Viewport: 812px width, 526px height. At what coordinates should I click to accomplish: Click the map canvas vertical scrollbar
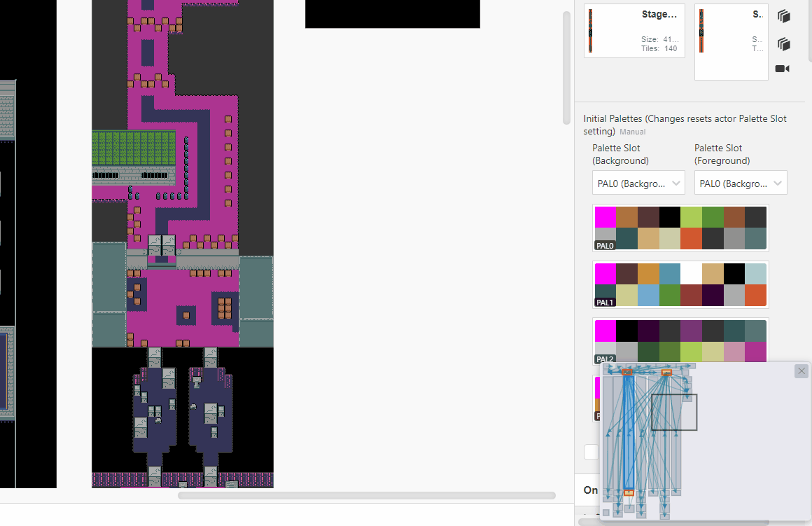[x=566, y=68]
